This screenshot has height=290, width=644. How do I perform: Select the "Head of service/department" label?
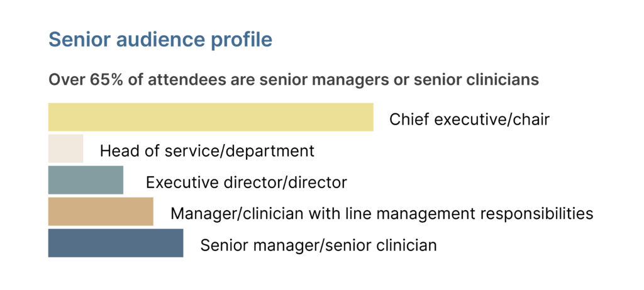point(207,151)
